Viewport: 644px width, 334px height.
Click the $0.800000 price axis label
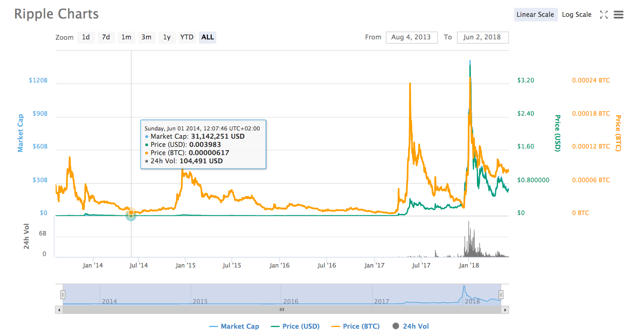click(x=533, y=180)
